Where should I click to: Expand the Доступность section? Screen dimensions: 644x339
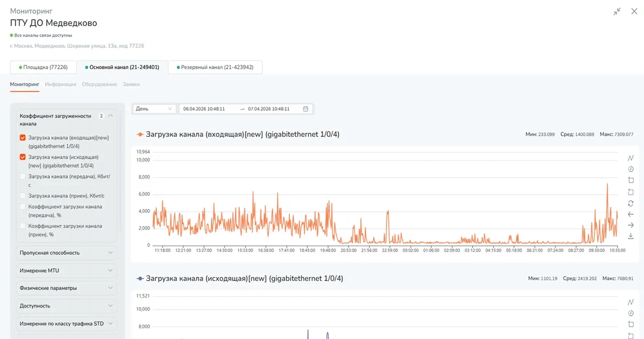pos(66,306)
